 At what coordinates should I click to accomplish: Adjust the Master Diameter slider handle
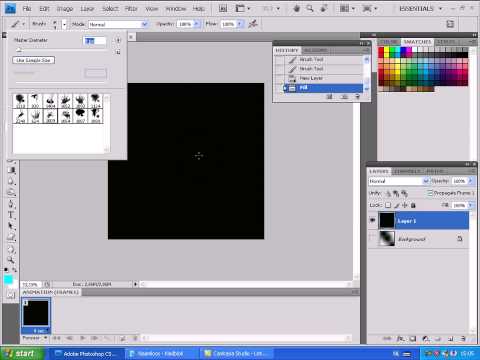point(19,50)
